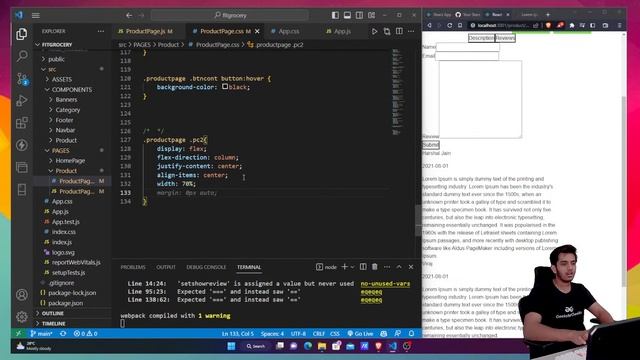Open File Explorer from the taskbar
640x360 pixels.
tap(322, 346)
